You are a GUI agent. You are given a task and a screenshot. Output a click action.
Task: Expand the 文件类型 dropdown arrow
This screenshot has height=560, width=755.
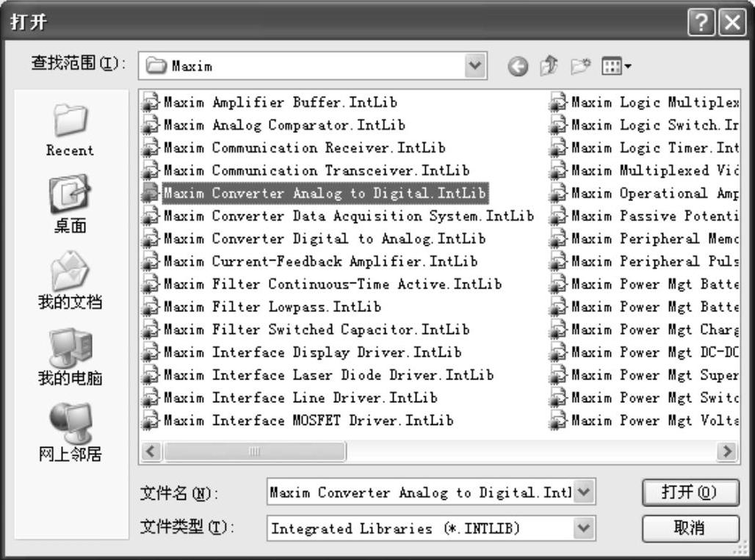tap(584, 528)
